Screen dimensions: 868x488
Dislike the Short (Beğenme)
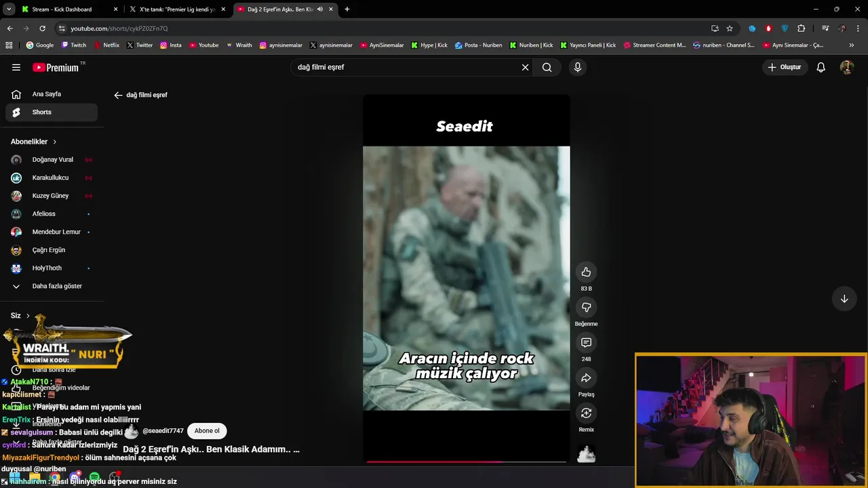pyautogui.click(x=587, y=307)
